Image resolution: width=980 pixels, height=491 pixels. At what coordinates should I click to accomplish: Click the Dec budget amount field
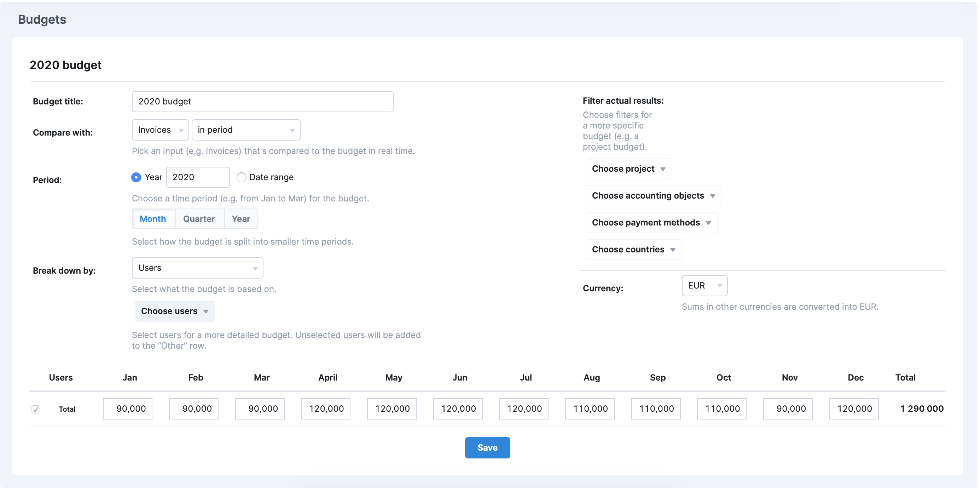(854, 409)
